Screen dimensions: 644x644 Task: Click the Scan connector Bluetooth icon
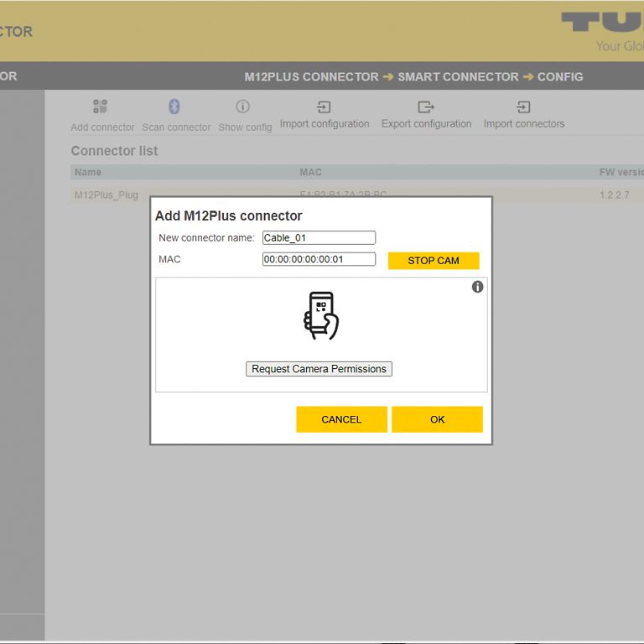(174, 106)
